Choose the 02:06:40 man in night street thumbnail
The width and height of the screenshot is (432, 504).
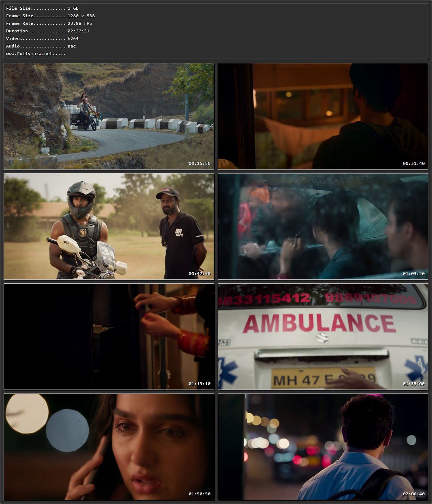pos(323,447)
